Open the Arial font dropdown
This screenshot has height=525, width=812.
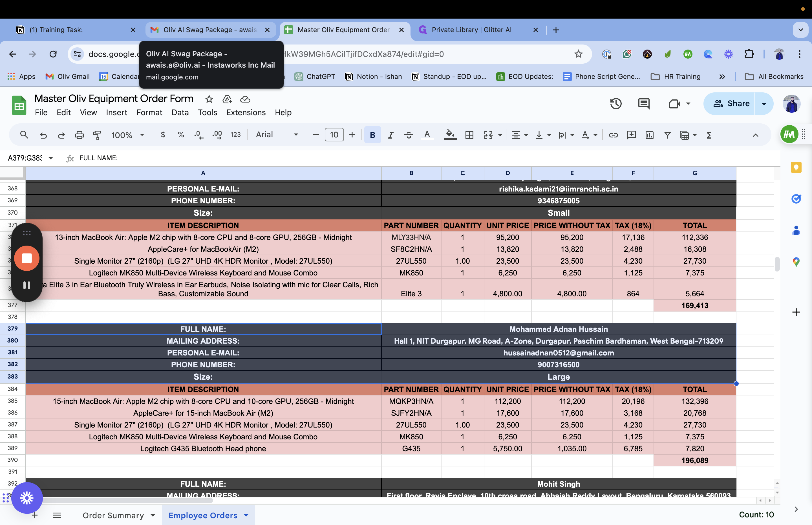[x=277, y=135]
